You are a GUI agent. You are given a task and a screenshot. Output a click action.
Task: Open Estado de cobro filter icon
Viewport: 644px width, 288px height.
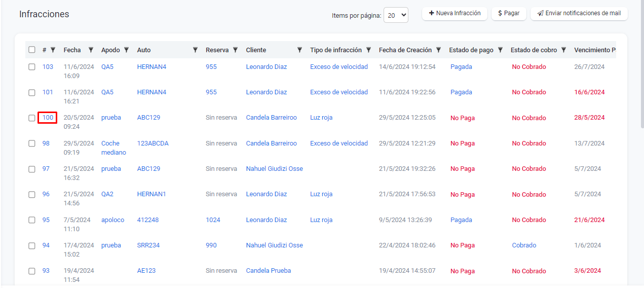pos(563,50)
